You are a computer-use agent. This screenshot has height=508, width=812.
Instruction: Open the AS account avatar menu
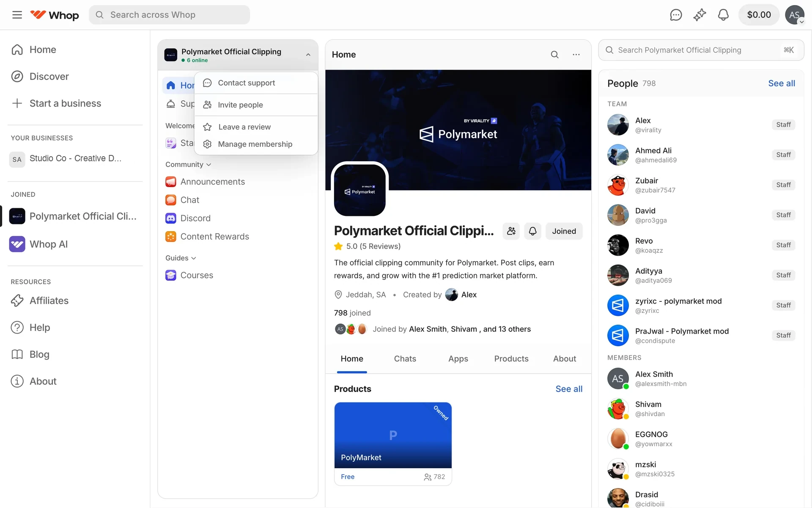pos(795,15)
